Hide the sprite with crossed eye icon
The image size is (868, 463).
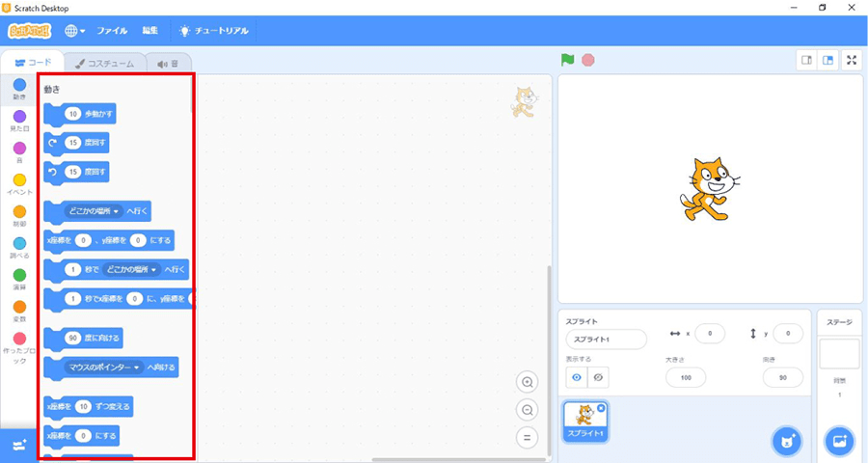point(598,378)
